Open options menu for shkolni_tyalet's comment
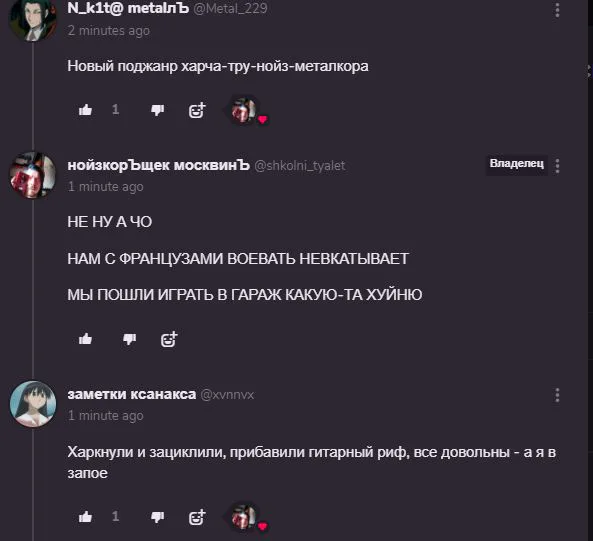This screenshot has width=593, height=541. (x=557, y=166)
